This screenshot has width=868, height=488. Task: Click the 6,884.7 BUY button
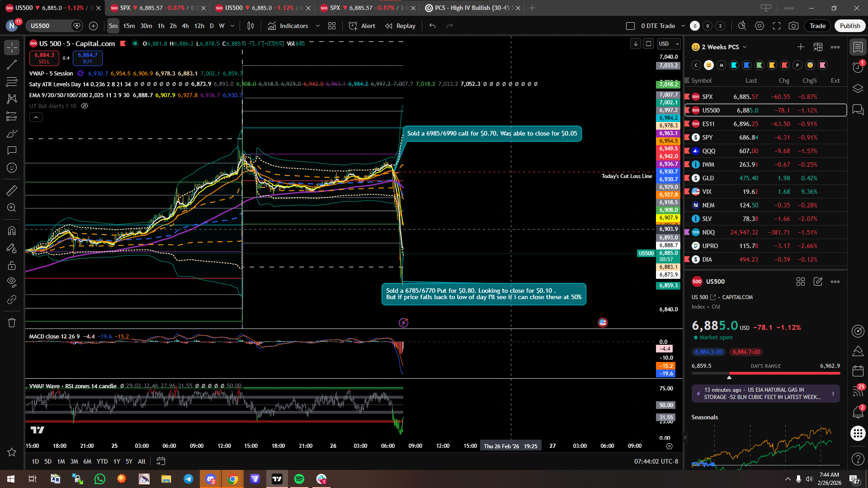(88, 58)
